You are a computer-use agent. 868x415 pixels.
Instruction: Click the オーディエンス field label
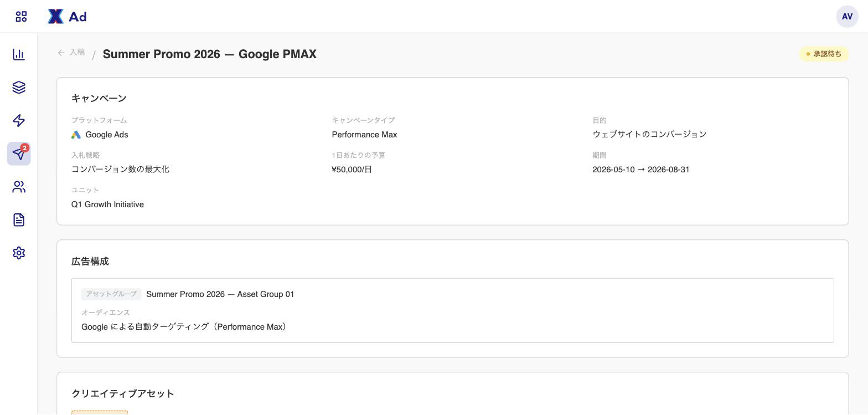106,312
